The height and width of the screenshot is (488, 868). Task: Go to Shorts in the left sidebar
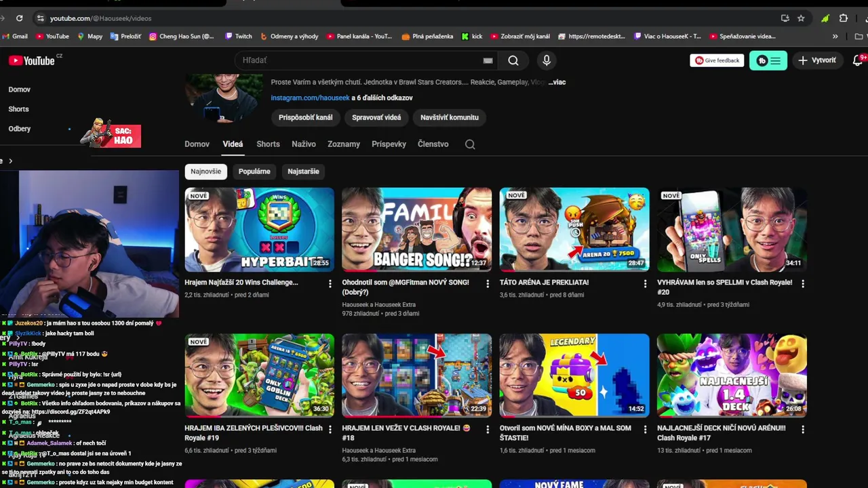(x=18, y=109)
